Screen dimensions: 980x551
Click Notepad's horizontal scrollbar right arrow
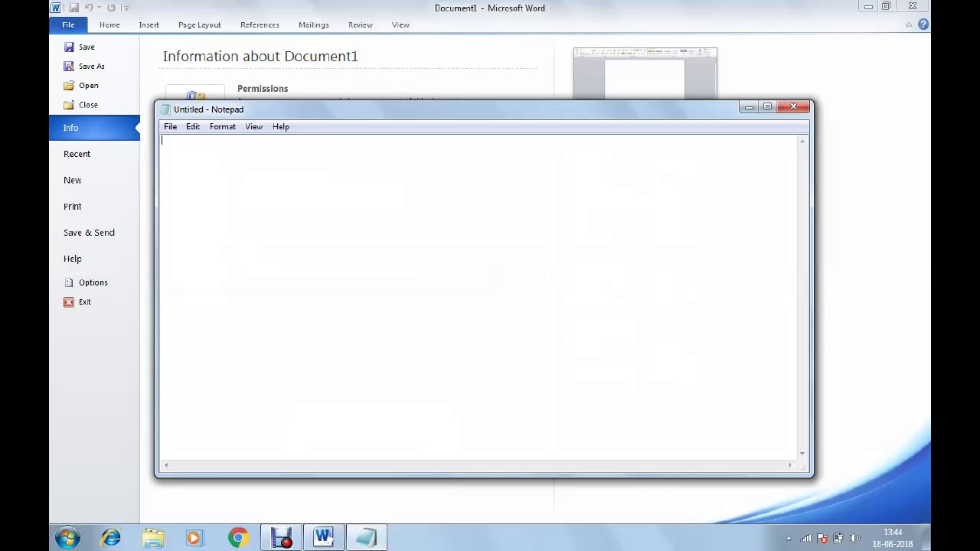point(790,465)
